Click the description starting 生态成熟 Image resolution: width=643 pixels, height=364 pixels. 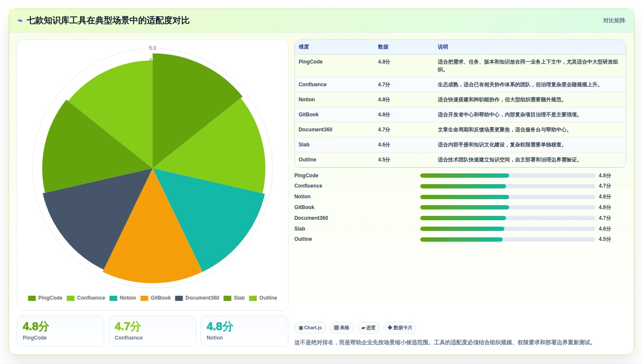click(519, 85)
